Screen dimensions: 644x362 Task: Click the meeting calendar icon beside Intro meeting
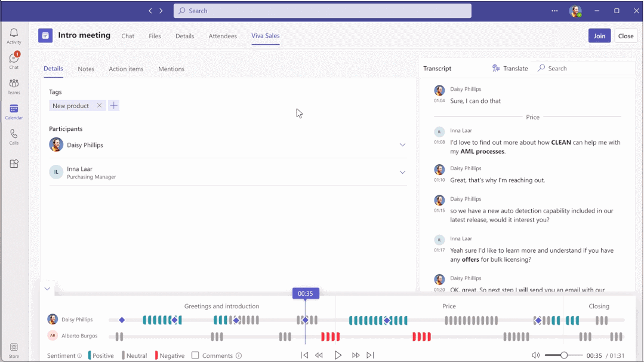tap(45, 35)
